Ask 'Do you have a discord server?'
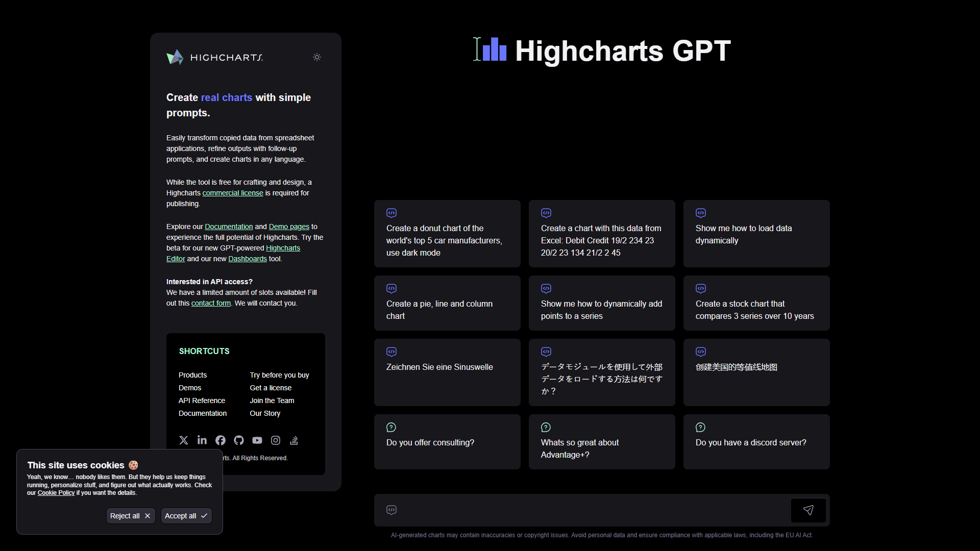The image size is (980, 551). coord(756,442)
